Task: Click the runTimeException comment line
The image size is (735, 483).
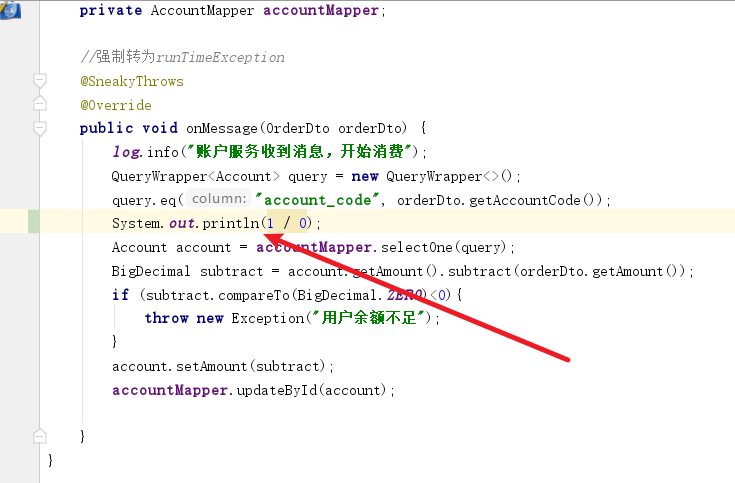Action: point(182,57)
